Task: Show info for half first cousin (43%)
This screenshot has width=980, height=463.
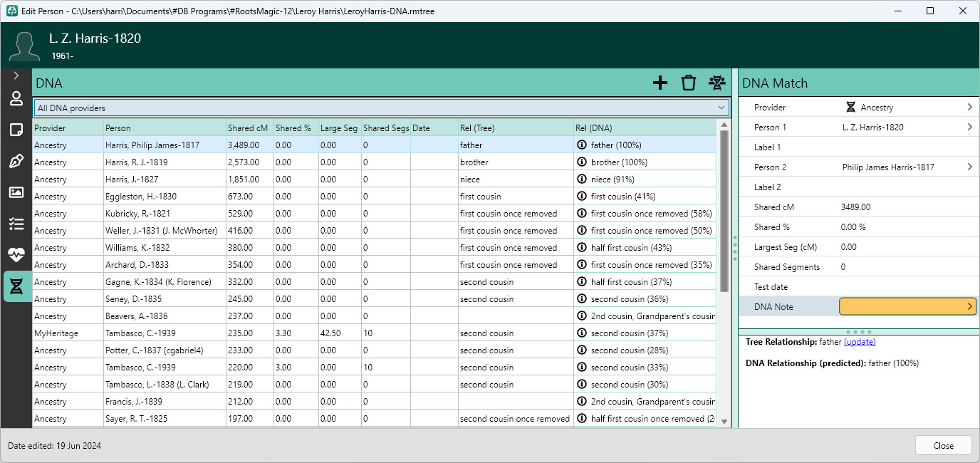Action: (x=582, y=248)
